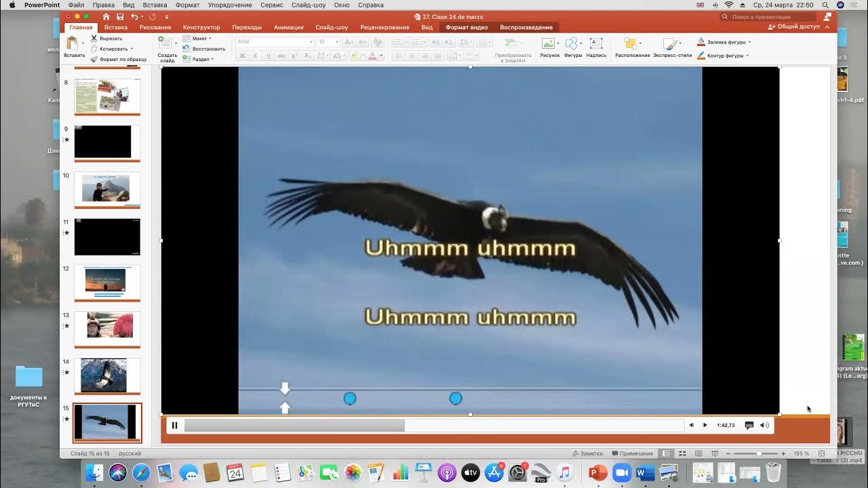
Task: Start slide show from status bar icon
Action: click(x=715, y=453)
